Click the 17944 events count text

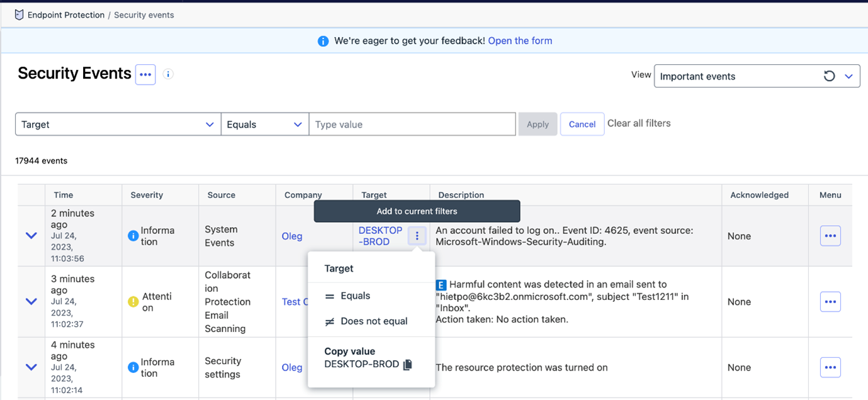click(x=42, y=161)
